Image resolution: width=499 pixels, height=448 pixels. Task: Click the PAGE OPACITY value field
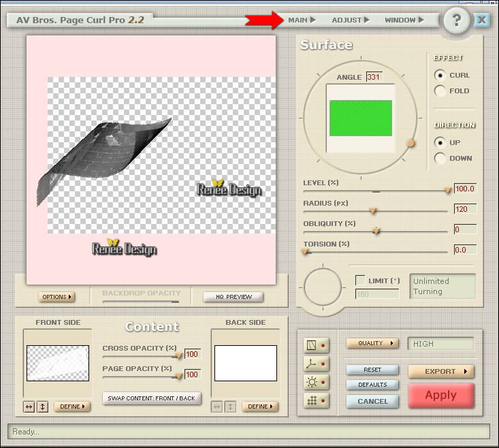click(x=193, y=374)
